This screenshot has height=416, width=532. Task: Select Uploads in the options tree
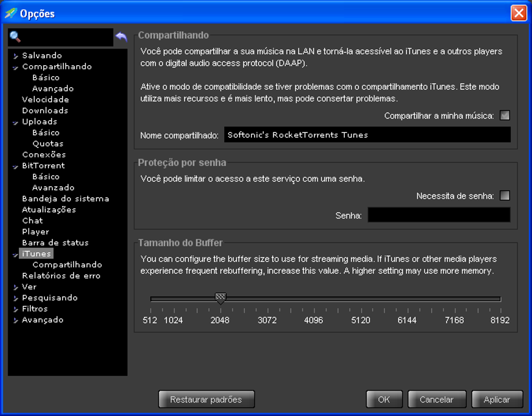pos(40,121)
